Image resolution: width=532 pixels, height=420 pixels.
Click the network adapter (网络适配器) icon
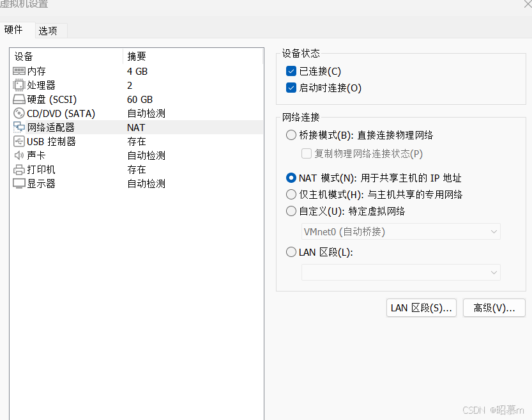[x=19, y=127]
